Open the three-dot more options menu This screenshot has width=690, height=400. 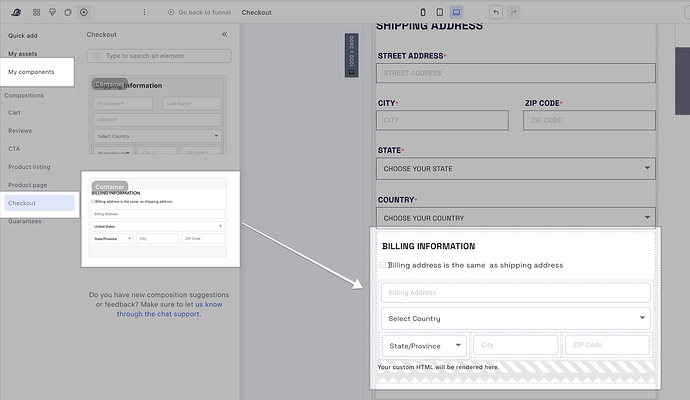[144, 12]
